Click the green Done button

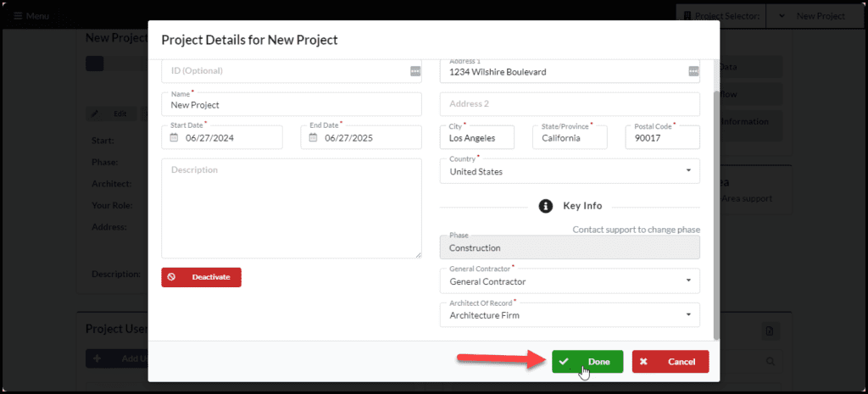coord(587,361)
